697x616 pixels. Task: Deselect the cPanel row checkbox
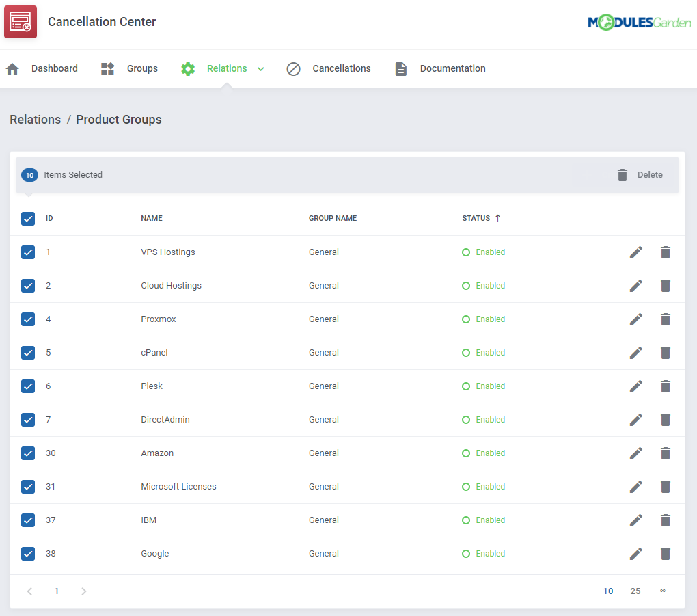coord(28,353)
